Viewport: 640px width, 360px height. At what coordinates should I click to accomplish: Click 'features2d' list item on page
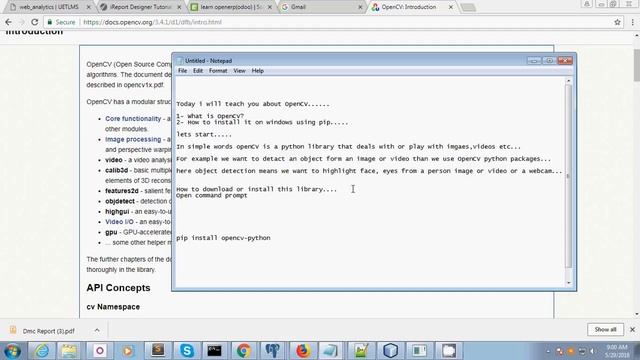[x=122, y=191]
